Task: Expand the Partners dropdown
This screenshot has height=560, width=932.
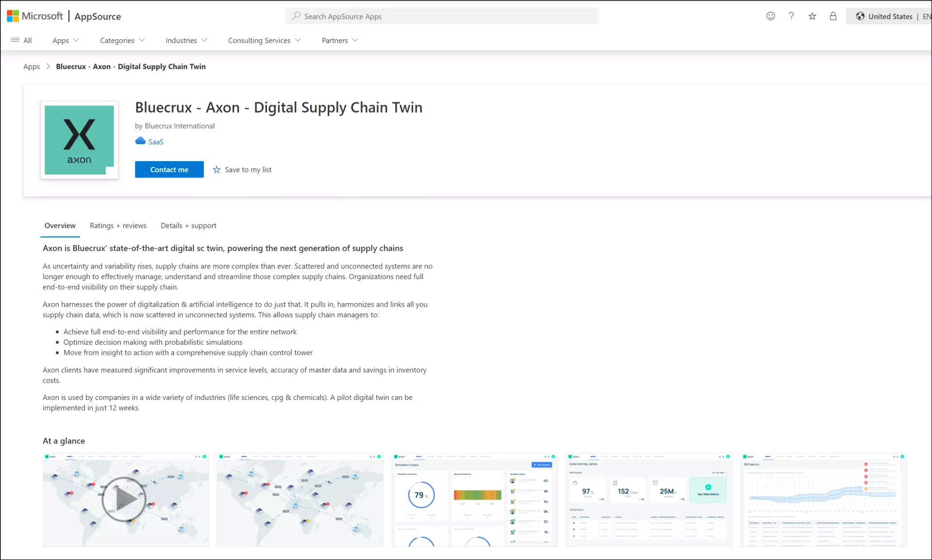Action: point(340,40)
